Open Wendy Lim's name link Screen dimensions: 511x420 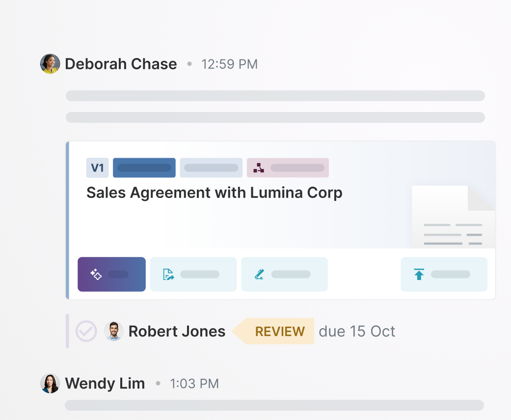click(105, 384)
